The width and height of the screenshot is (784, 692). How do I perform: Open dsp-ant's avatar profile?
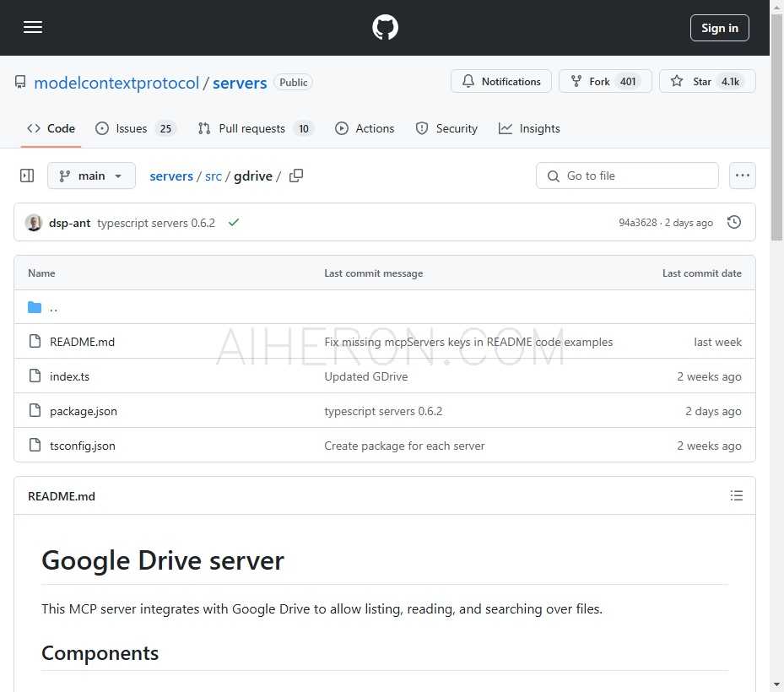(34, 223)
